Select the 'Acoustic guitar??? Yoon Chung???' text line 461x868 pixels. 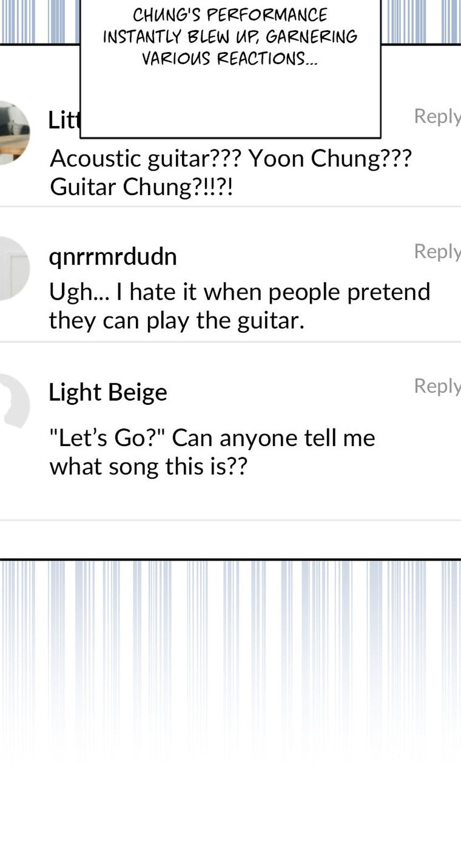(x=230, y=159)
